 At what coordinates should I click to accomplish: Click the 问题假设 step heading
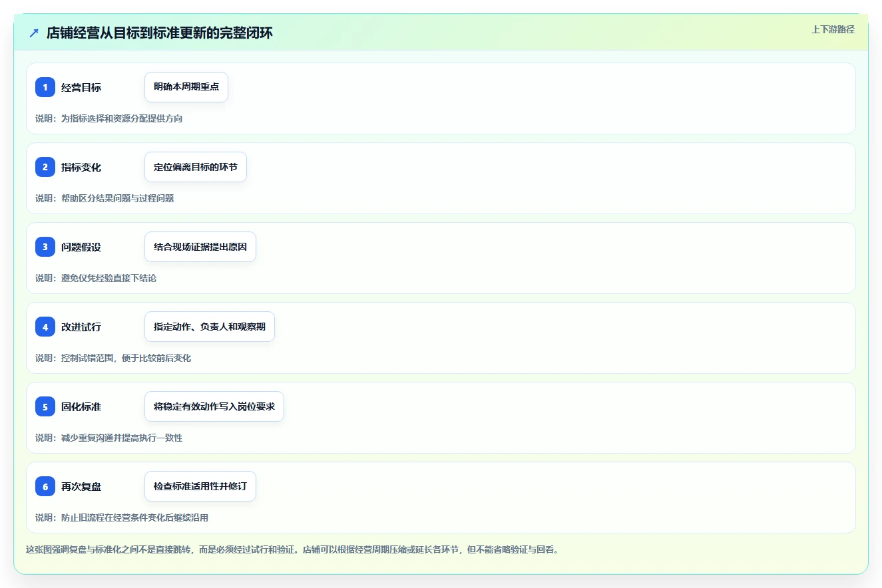click(x=81, y=247)
